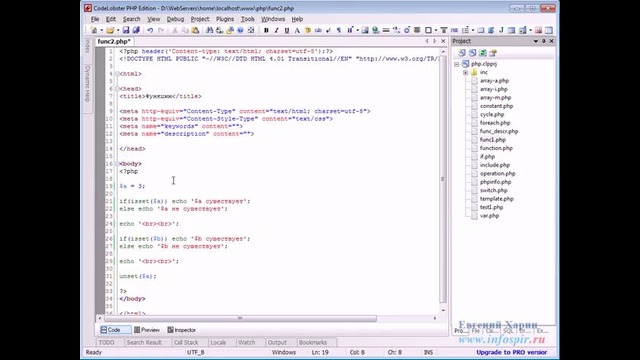Toggle italic formatting (I)

coord(276,30)
